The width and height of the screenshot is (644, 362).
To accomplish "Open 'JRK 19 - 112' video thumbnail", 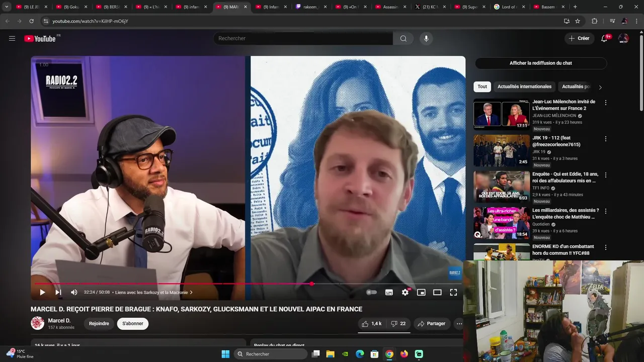I will click(x=502, y=150).
